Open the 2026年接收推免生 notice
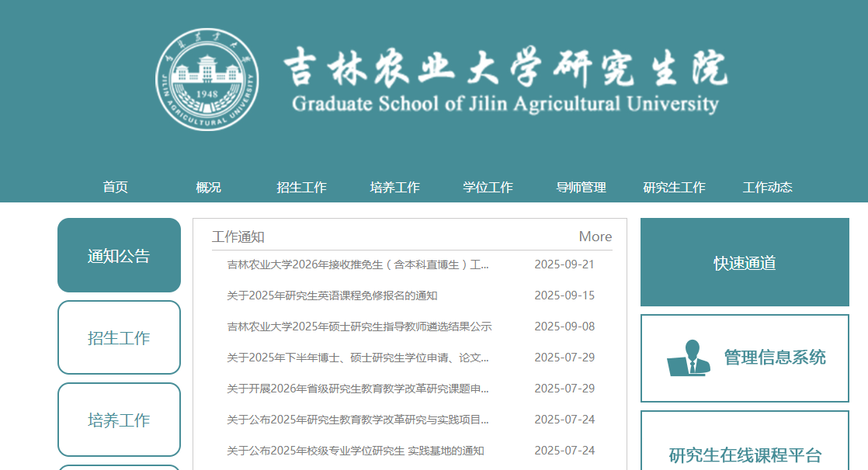The image size is (868, 470). point(358,264)
